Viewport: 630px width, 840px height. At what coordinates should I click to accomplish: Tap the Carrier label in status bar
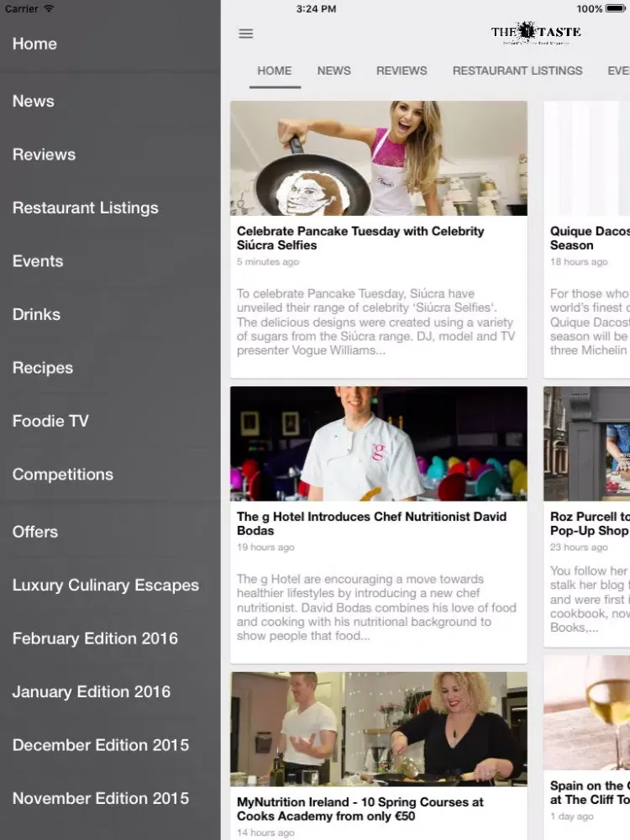click(x=22, y=8)
